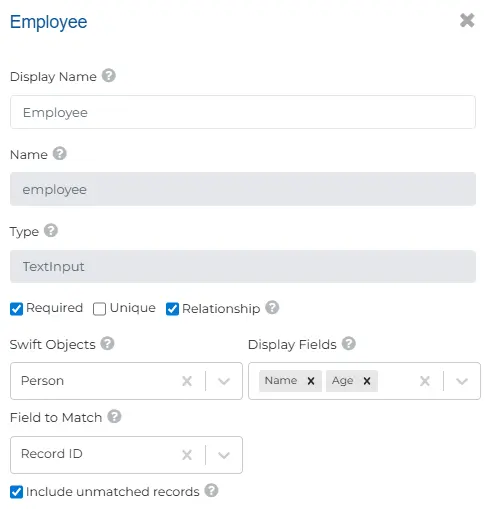This screenshot has width=487, height=509.
Task: Expand the Swift Objects Person dropdown
Action: click(x=224, y=381)
